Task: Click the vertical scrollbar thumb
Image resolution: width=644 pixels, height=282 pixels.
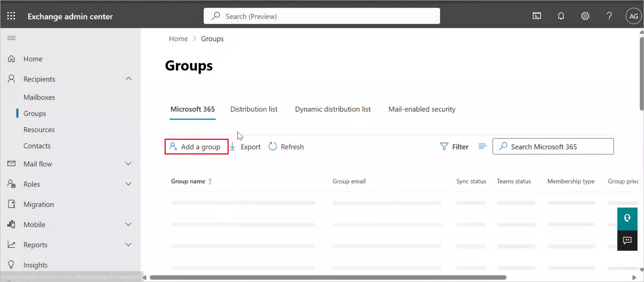Action: 641,73
